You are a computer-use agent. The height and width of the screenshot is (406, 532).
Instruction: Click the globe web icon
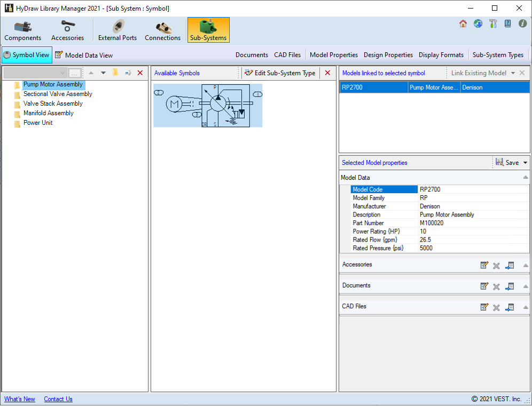[478, 23]
